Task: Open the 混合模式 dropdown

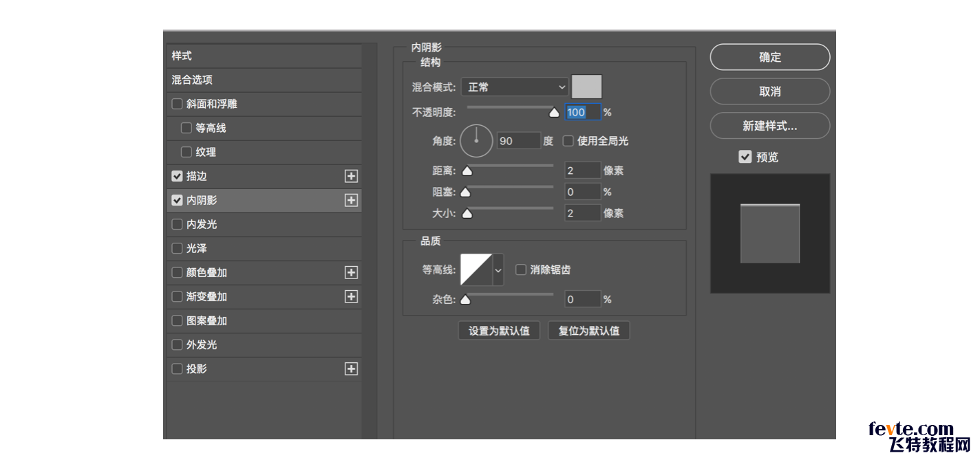Action: click(x=514, y=87)
